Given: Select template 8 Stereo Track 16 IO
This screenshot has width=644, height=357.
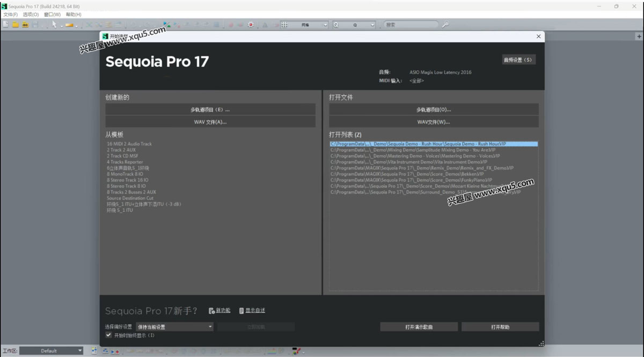Looking at the screenshot, I should (128, 180).
